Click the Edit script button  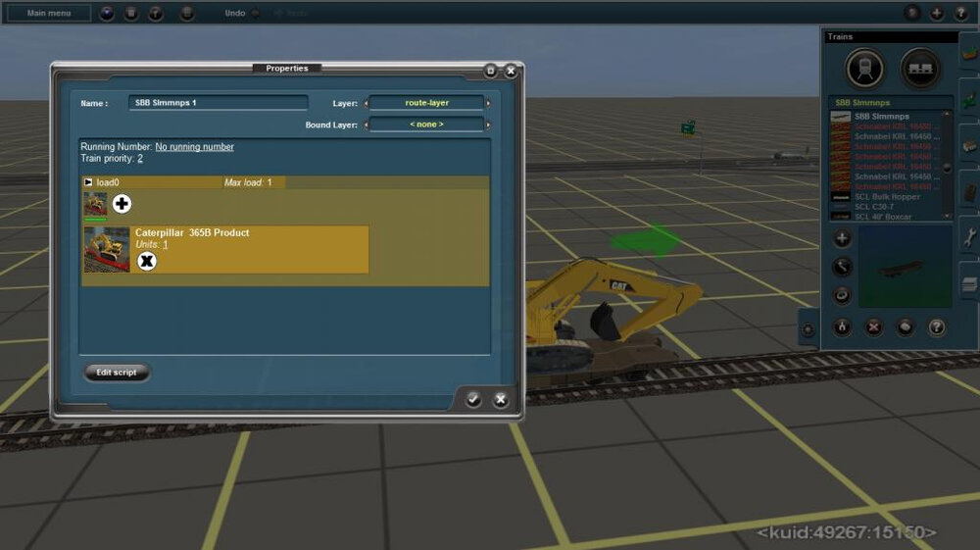coord(117,372)
